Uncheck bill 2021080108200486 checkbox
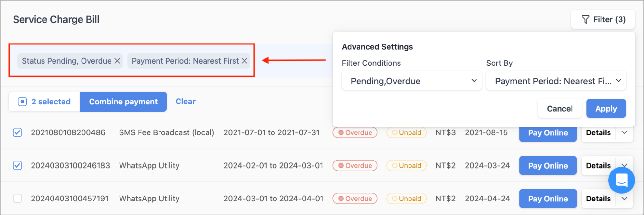Image resolution: width=644 pixels, height=215 pixels. [x=17, y=132]
